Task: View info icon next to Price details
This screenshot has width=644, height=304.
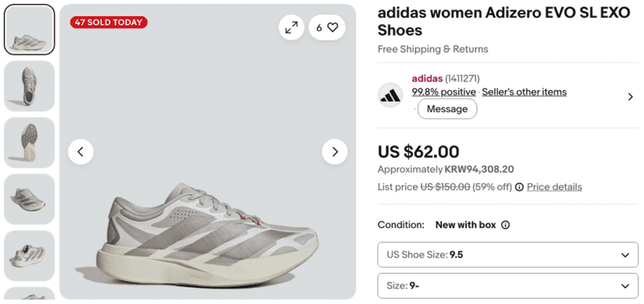Action: pos(520,187)
